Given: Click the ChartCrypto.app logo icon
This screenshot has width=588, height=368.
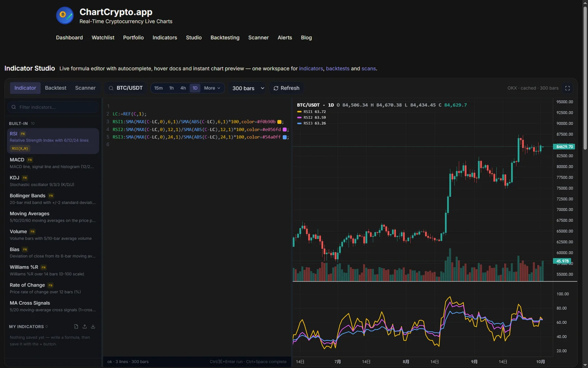Looking at the screenshot, I should tap(65, 15).
